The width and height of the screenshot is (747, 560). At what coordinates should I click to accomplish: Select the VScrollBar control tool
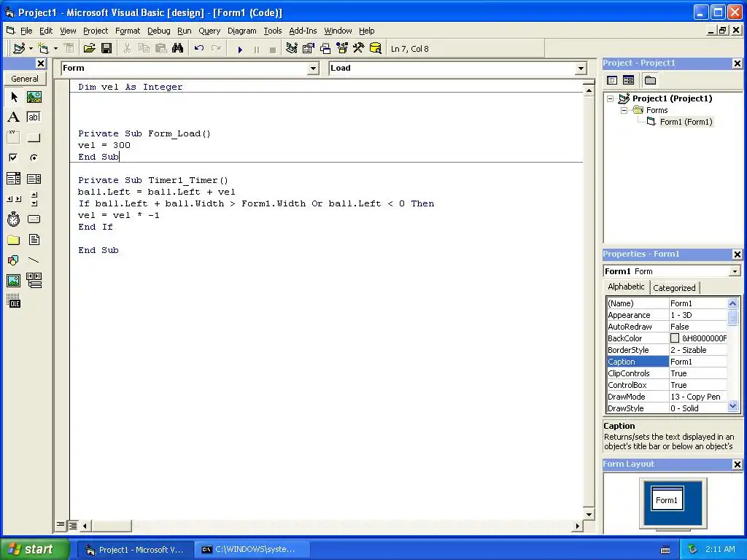pyautogui.click(x=34, y=199)
